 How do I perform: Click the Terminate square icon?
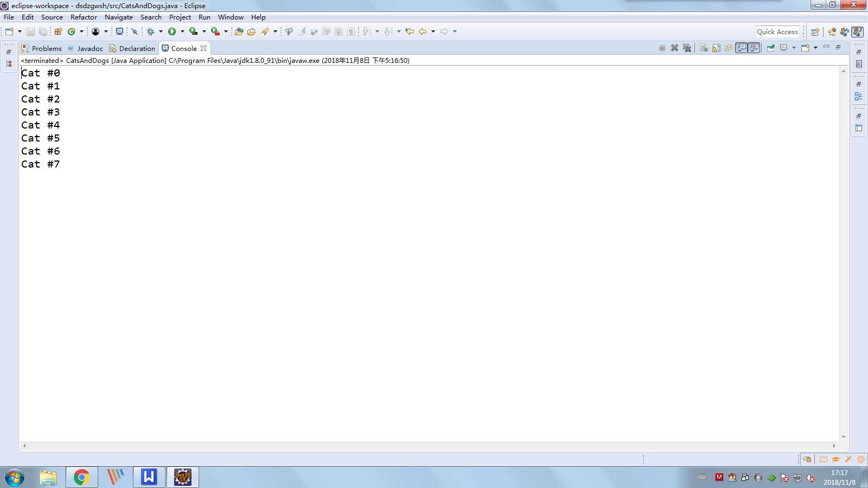click(662, 48)
